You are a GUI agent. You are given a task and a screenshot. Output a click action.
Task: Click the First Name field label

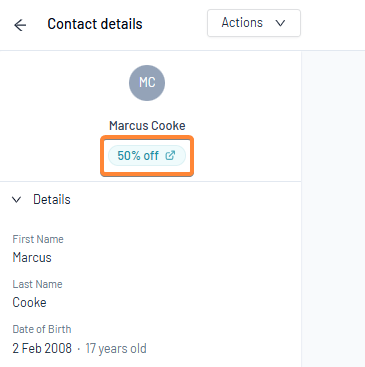[38, 239]
